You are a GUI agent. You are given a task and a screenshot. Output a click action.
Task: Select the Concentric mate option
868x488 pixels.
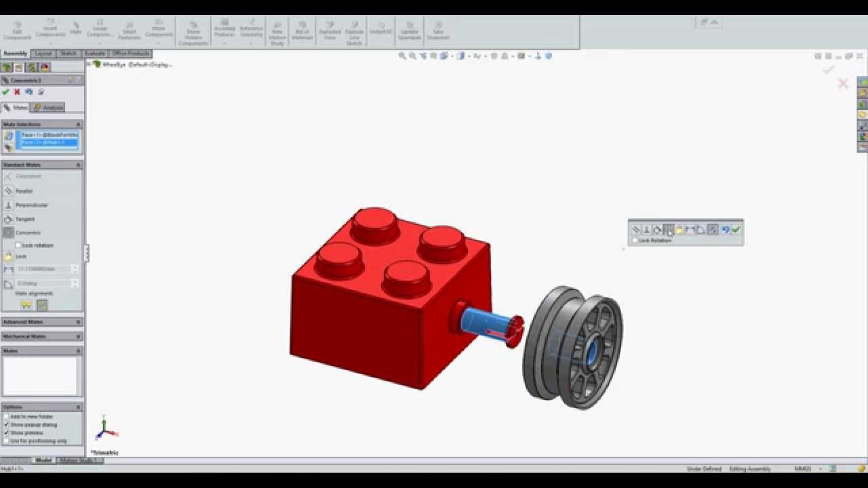tap(22, 232)
